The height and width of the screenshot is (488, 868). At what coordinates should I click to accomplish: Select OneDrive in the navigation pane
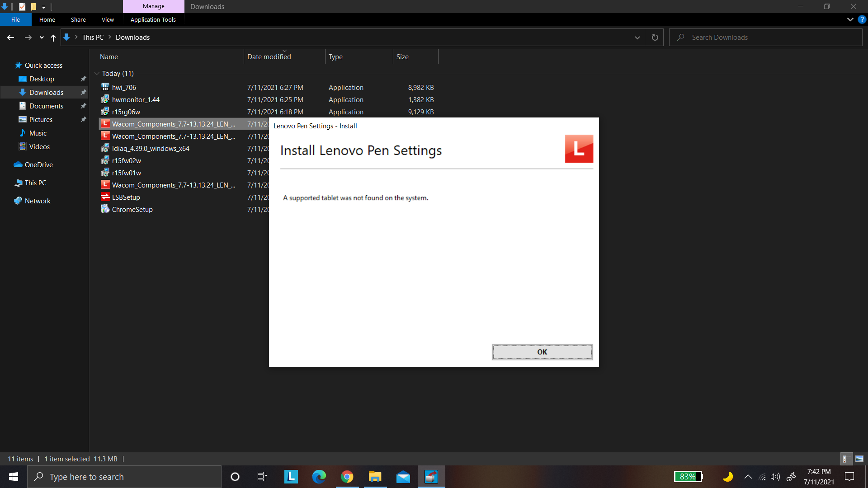click(38, 165)
